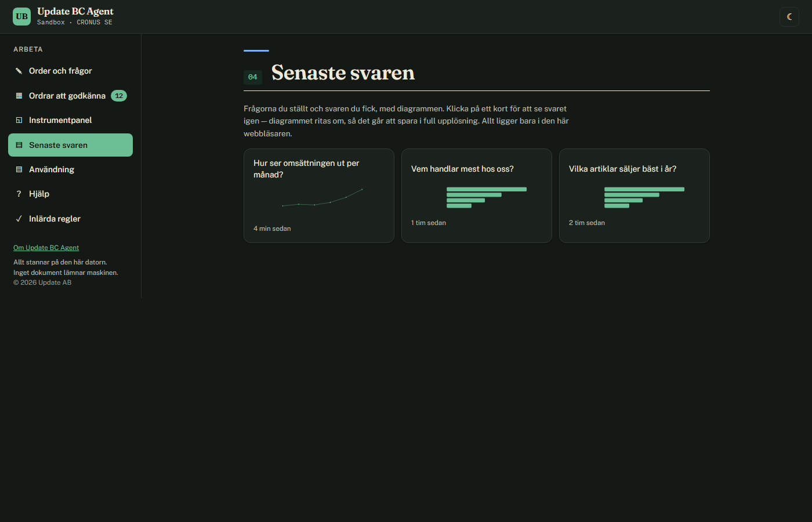The image size is (812, 522).
Task: Click the Sandbox · CRONUS SE environment label
Action: point(75,22)
